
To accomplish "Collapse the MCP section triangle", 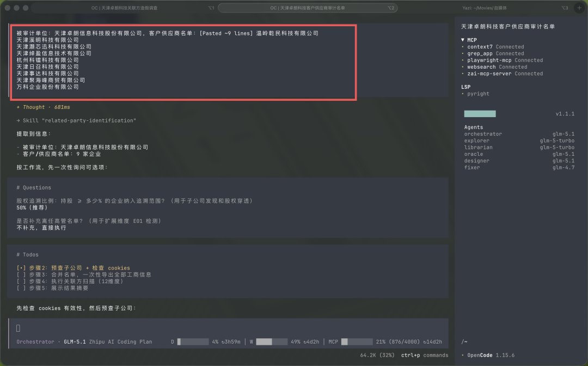I will 463,40.
